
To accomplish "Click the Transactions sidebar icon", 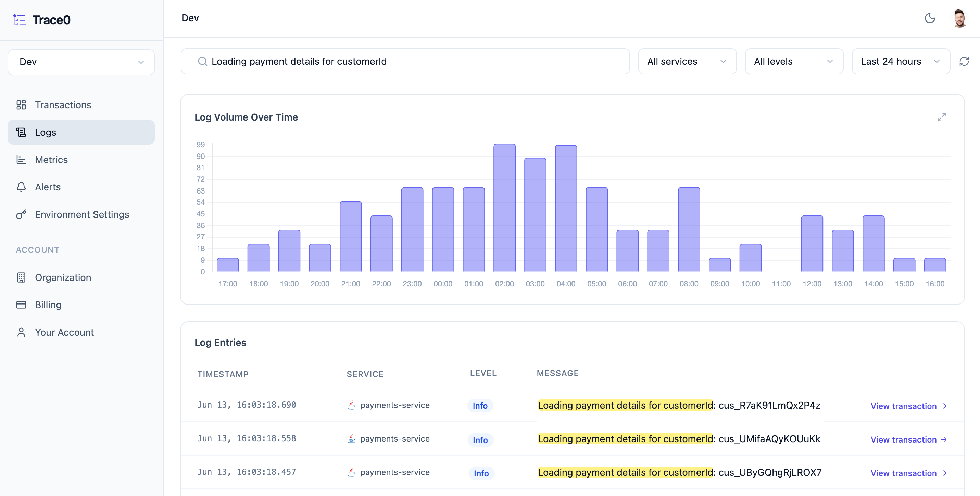I will click(21, 105).
